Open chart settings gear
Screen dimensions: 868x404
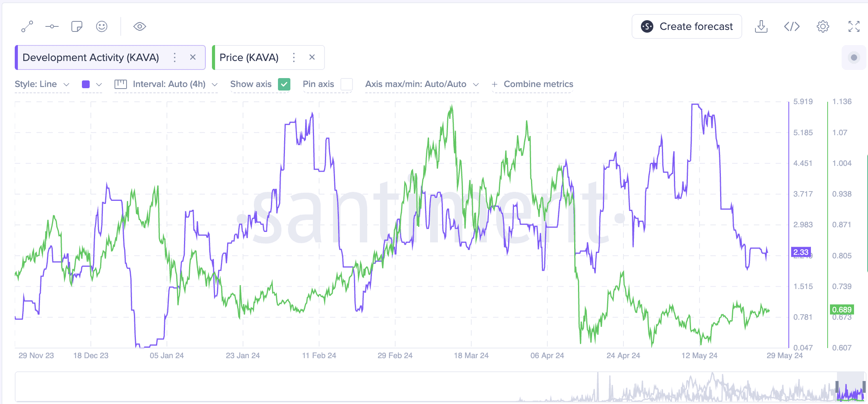pos(823,26)
